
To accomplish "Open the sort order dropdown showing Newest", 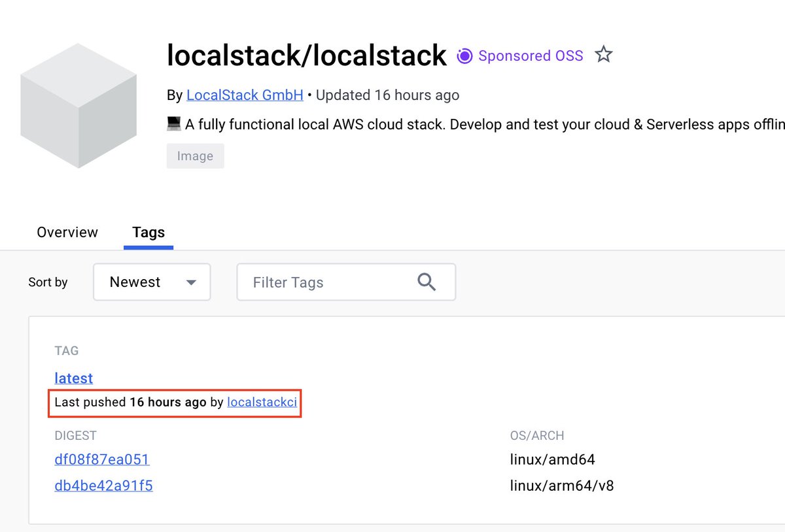I will [152, 282].
